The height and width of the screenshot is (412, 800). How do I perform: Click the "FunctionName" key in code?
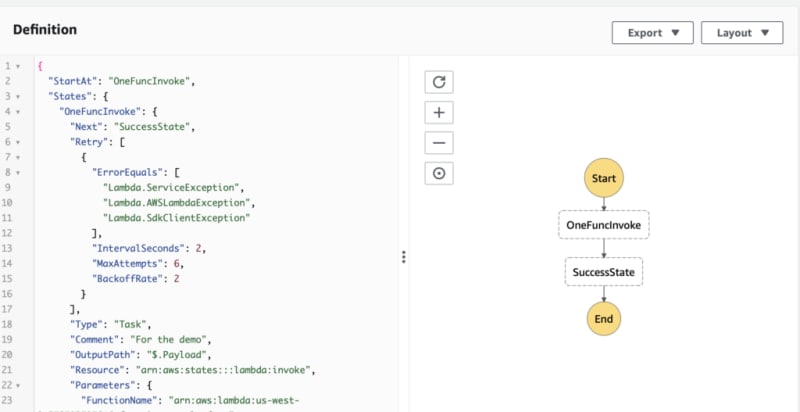tap(119, 400)
